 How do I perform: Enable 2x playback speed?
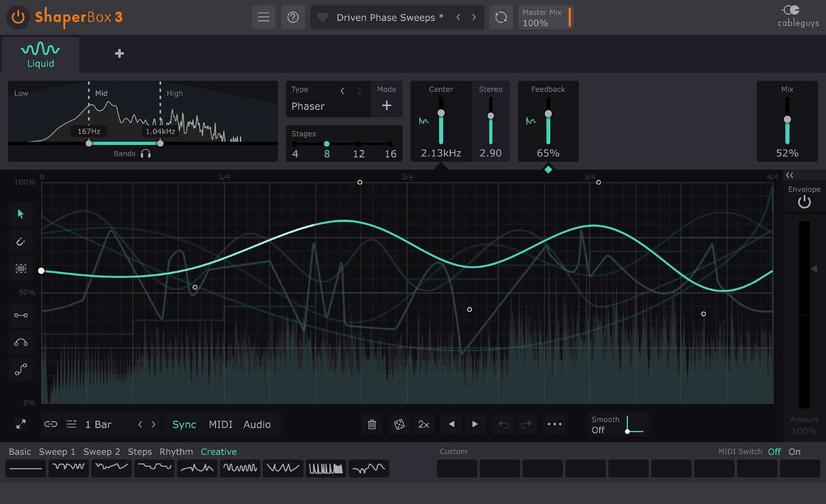point(424,424)
